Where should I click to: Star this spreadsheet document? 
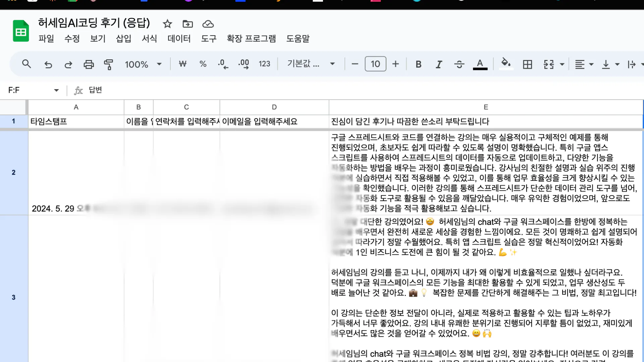pos(167,24)
